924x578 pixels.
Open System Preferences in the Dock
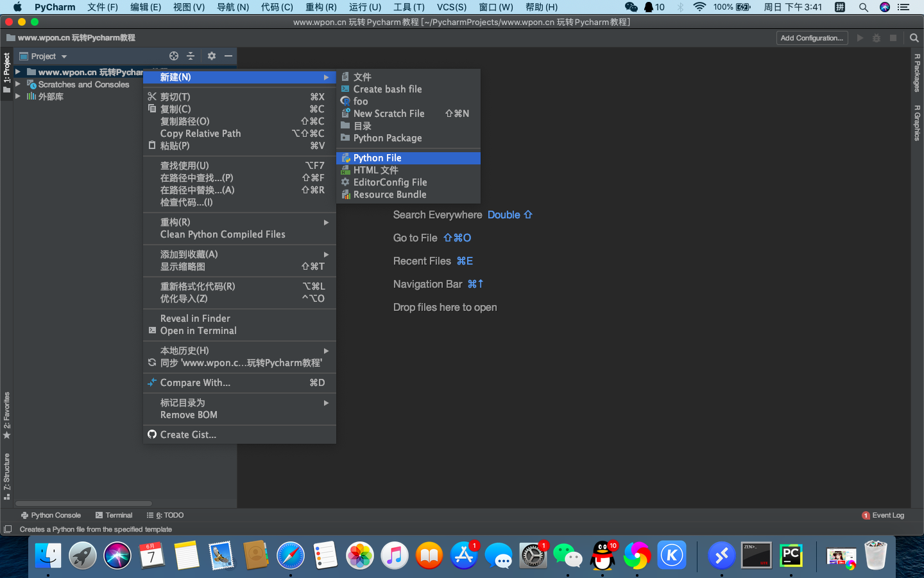(533, 556)
